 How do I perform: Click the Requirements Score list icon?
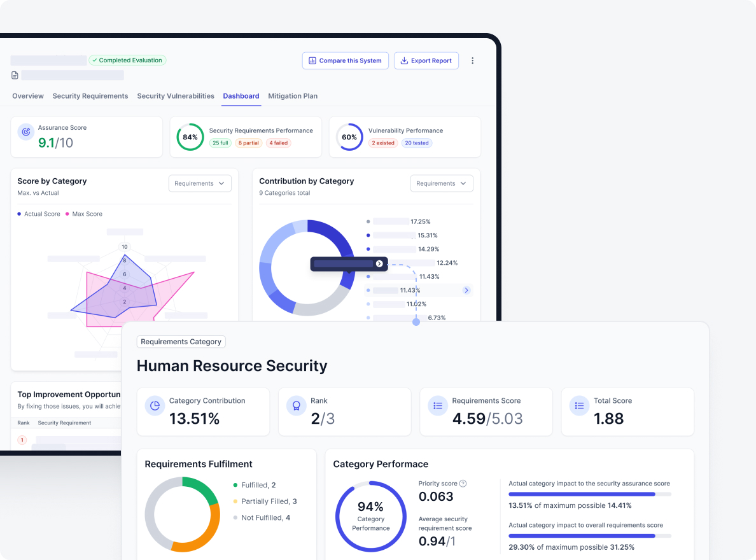coord(438,406)
